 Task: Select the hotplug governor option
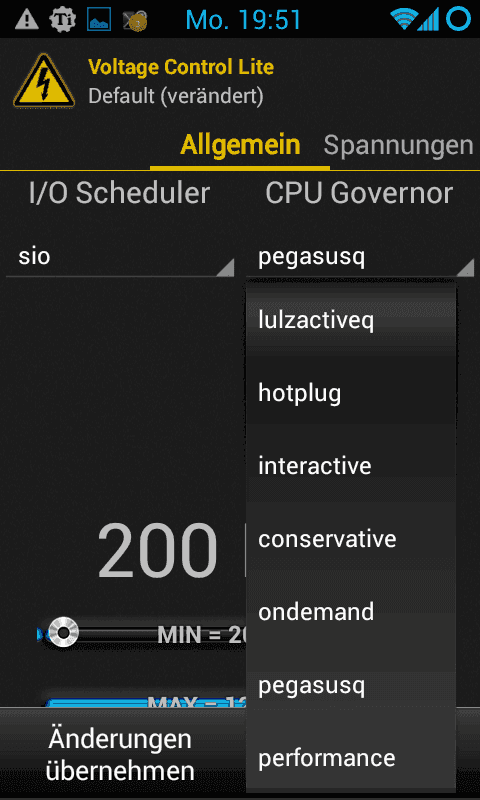click(351, 393)
